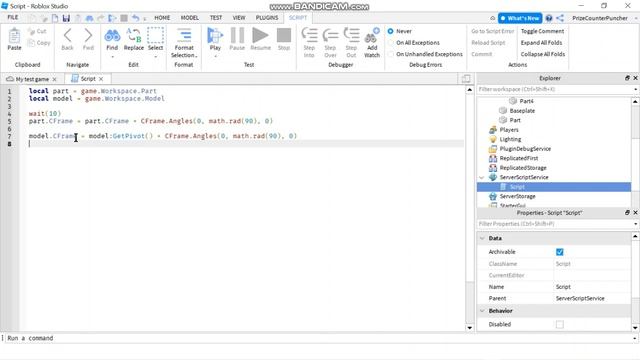
Task: Go Forward with the Fwd arrow
Action: [88, 36]
